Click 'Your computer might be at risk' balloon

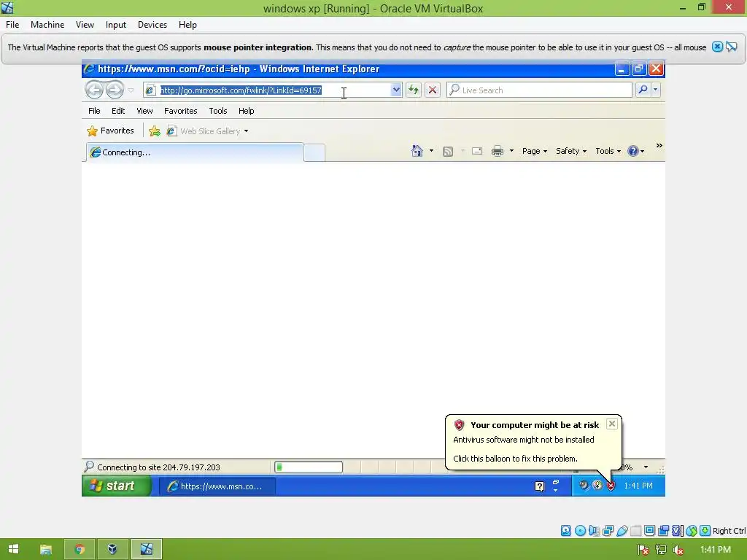[x=533, y=442]
